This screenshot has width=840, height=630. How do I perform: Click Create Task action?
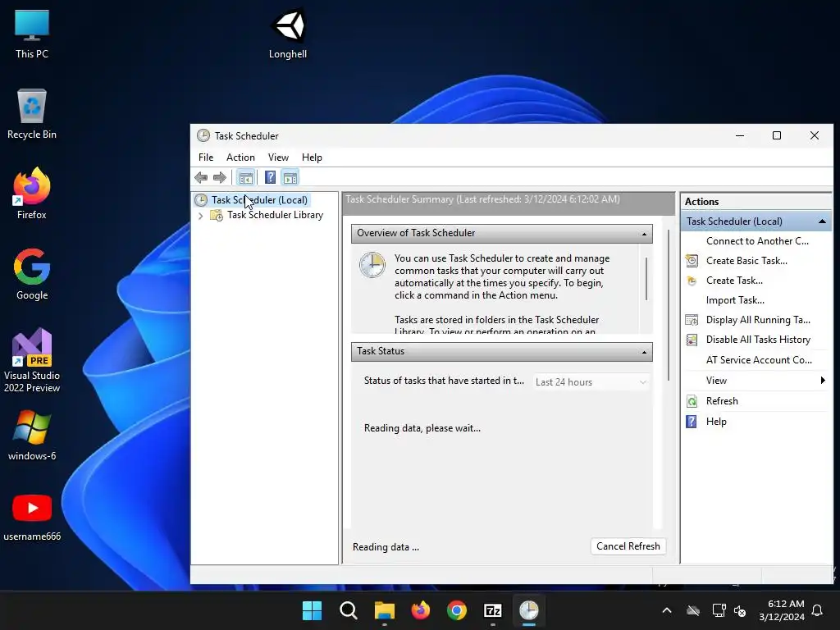(x=734, y=281)
